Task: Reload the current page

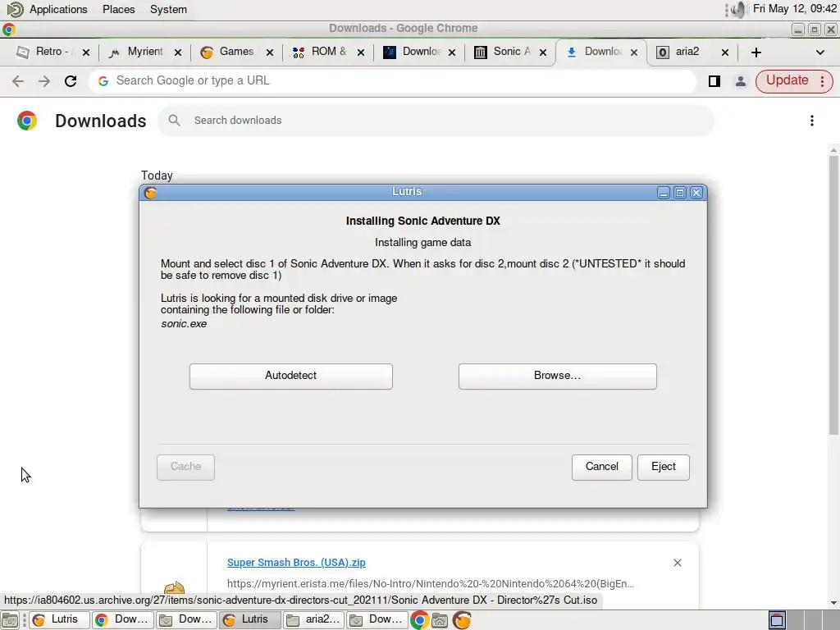Action: pyautogui.click(x=71, y=81)
